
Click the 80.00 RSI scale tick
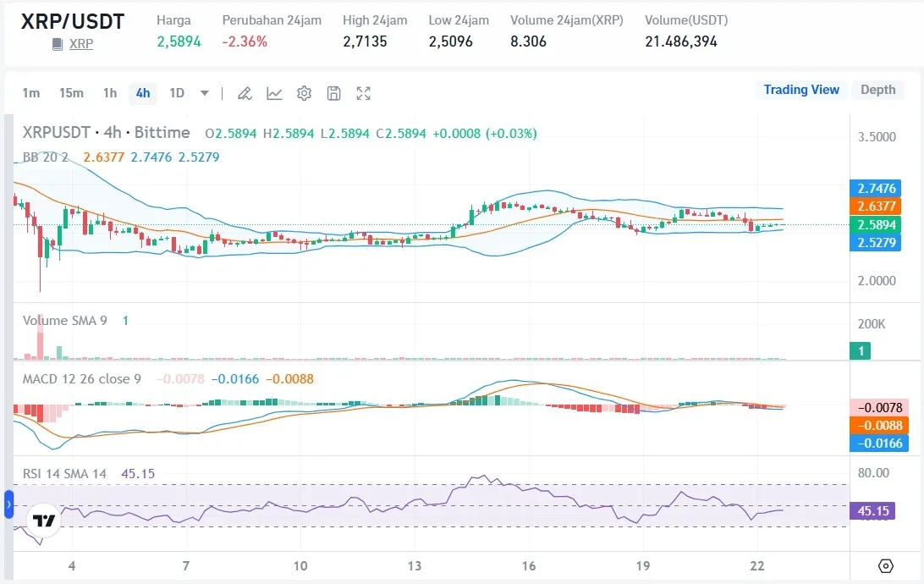(x=873, y=473)
